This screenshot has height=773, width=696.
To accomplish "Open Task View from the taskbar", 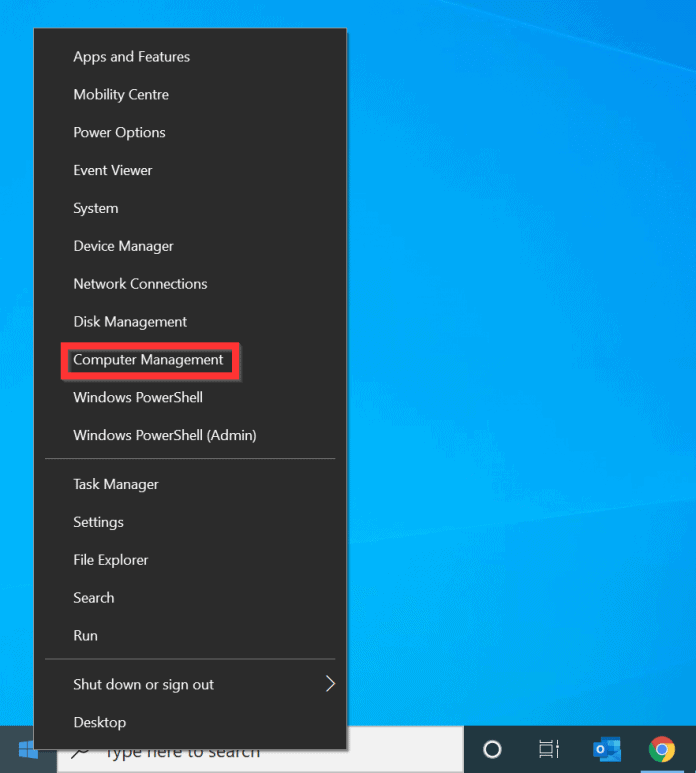I will coord(548,749).
